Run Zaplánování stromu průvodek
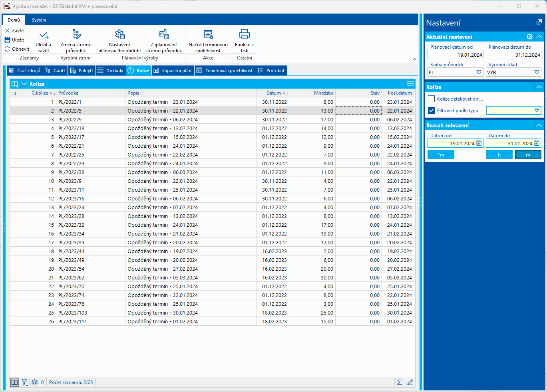The width and height of the screenshot is (547, 392). [x=163, y=34]
